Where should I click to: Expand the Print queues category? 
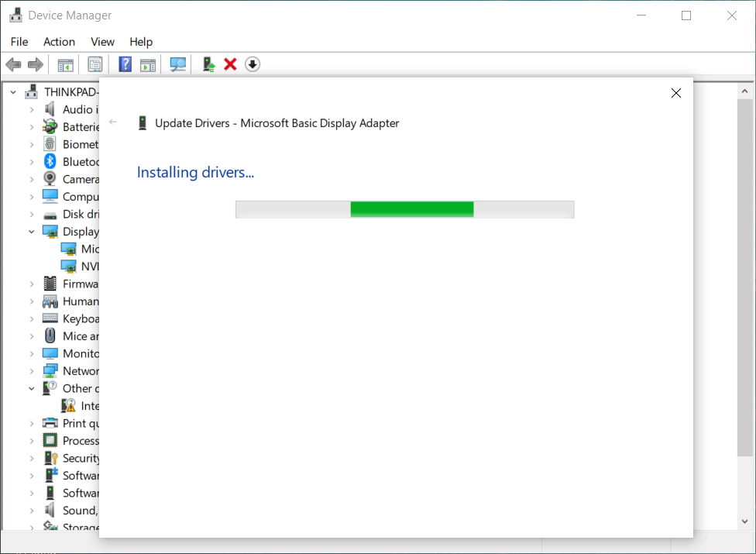[x=32, y=423]
